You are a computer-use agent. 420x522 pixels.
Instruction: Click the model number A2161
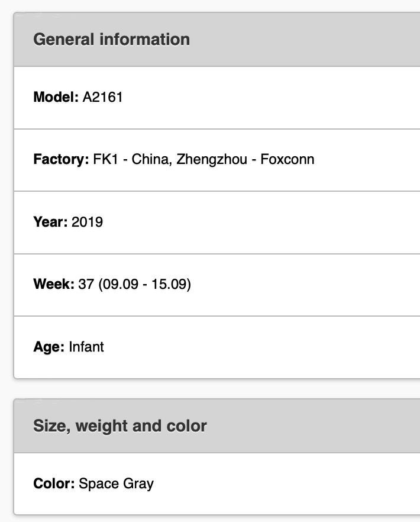click(x=103, y=97)
